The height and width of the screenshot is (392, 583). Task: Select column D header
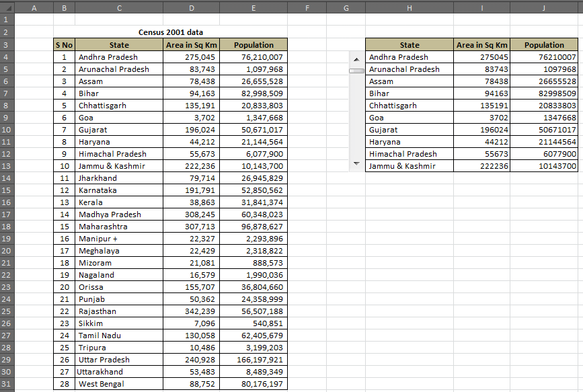pos(192,8)
